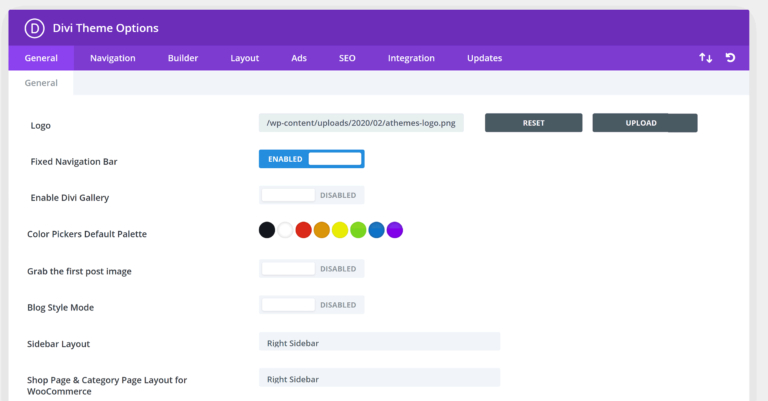Click the UPLOAD logo button

pos(645,123)
